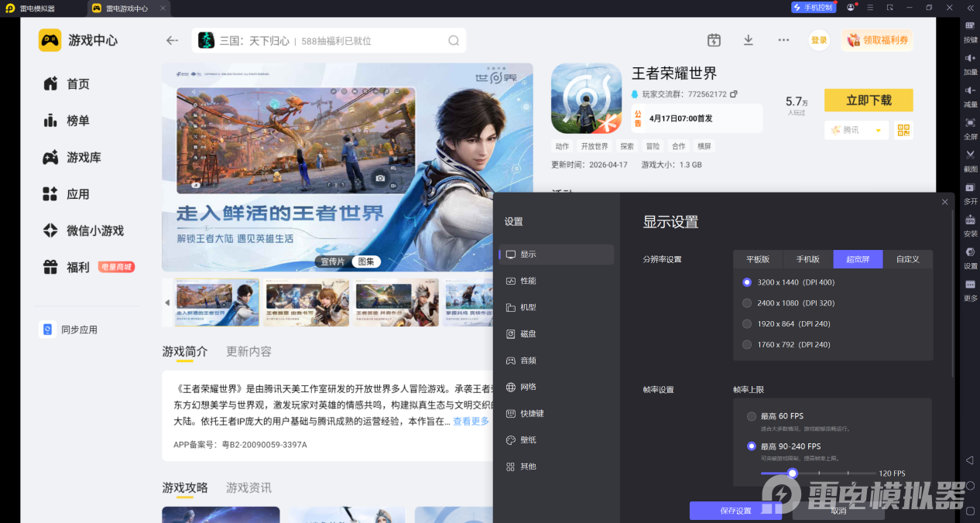980x523 pixels.
Task: Click the 王者荣耀世界 app icon
Action: (x=586, y=98)
